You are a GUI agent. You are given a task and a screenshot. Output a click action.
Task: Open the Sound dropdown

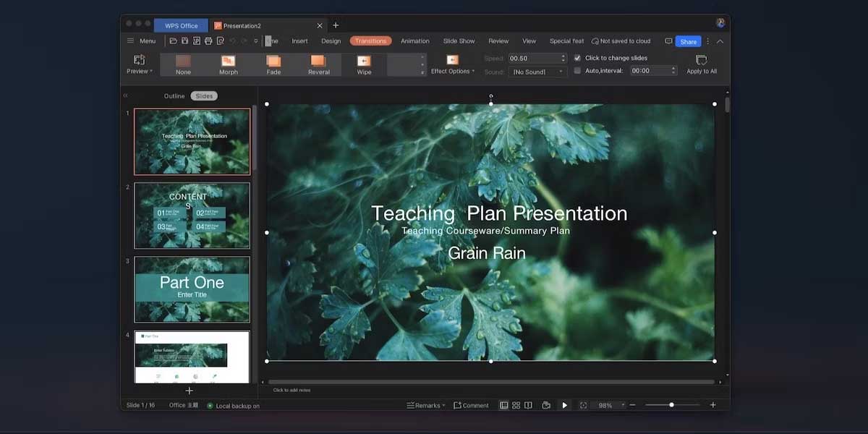(537, 72)
